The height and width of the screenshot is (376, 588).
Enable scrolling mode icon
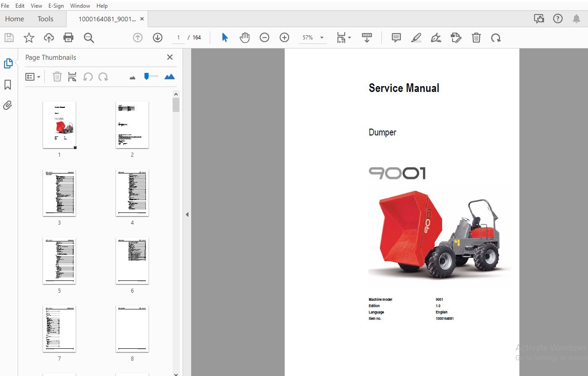(367, 38)
